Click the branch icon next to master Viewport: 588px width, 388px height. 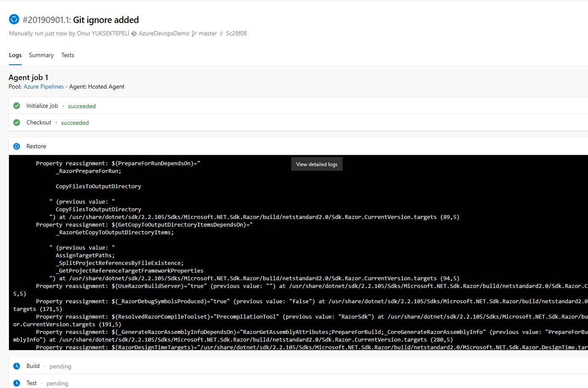point(194,34)
